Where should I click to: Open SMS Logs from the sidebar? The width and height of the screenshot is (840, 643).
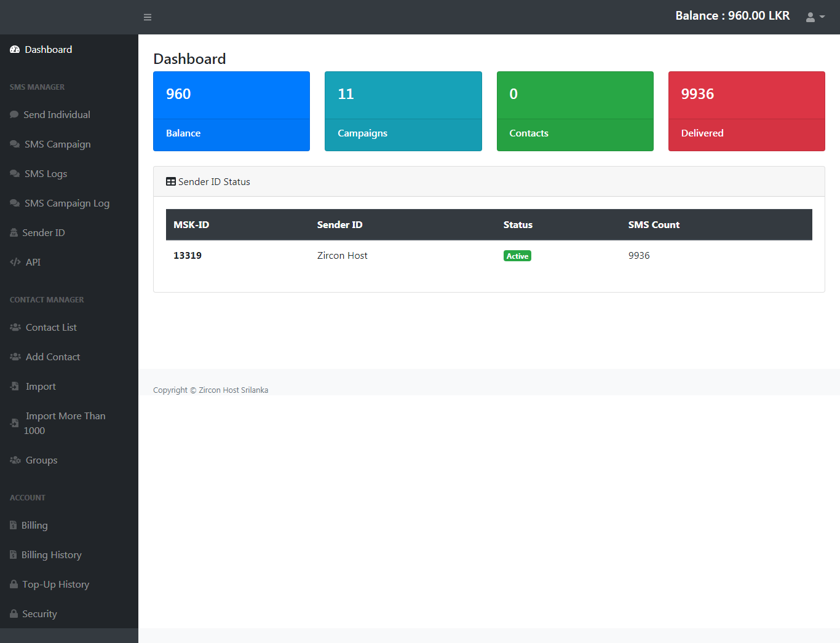coord(46,174)
